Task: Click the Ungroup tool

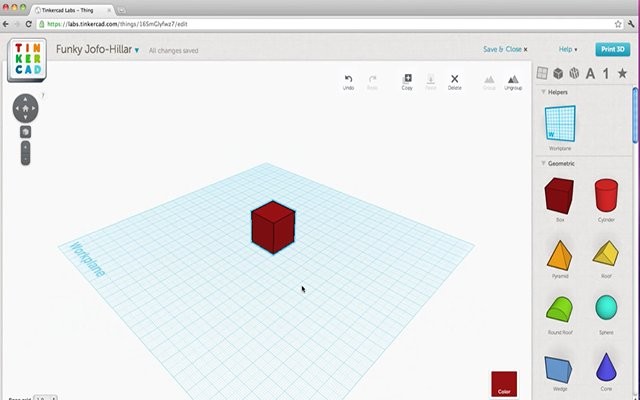Action: click(x=513, y=80)
